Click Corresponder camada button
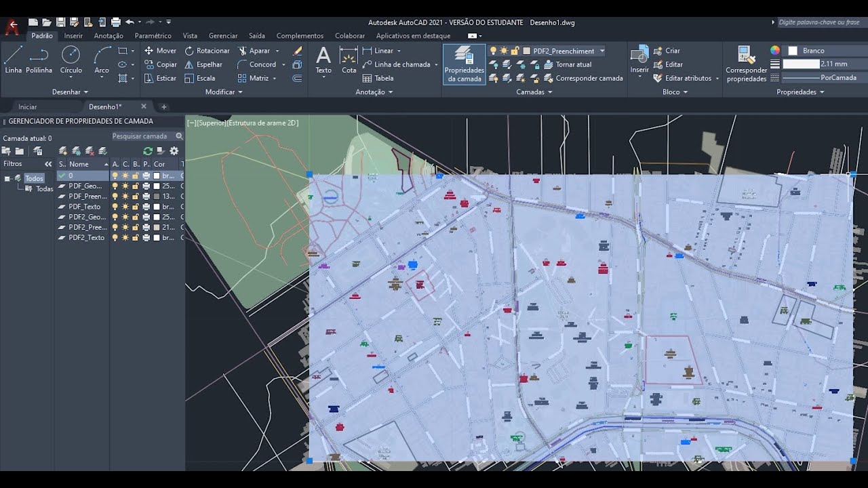 coord(583,78)
